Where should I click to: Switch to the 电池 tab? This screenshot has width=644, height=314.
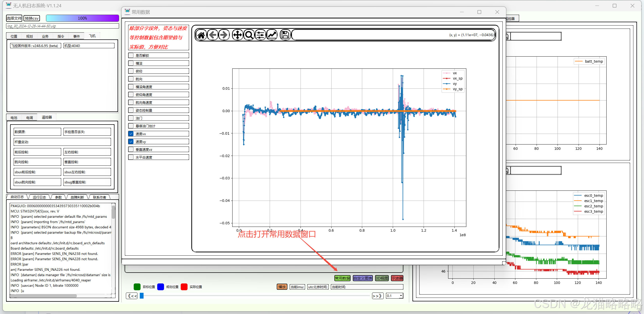tap(14, 117)
